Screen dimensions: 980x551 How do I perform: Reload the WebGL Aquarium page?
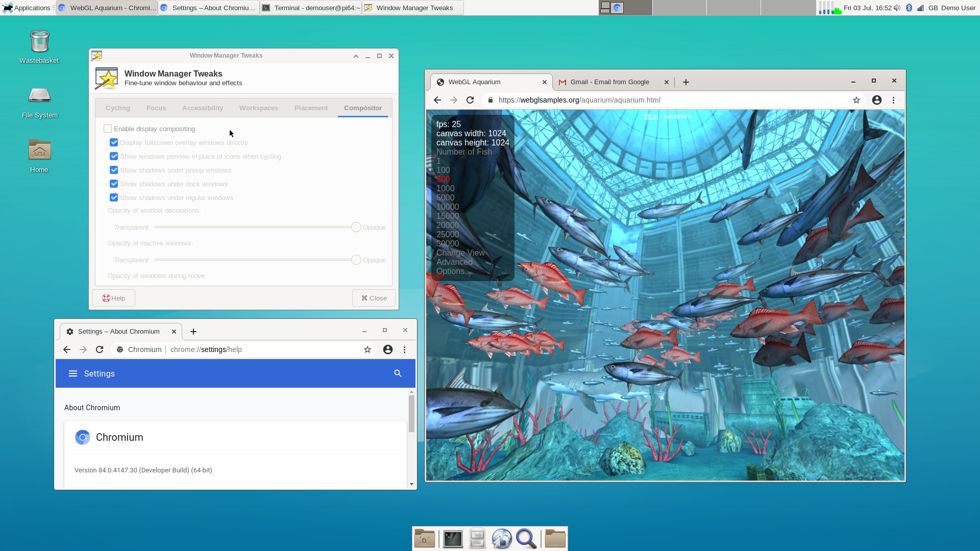tap(470, 100)
